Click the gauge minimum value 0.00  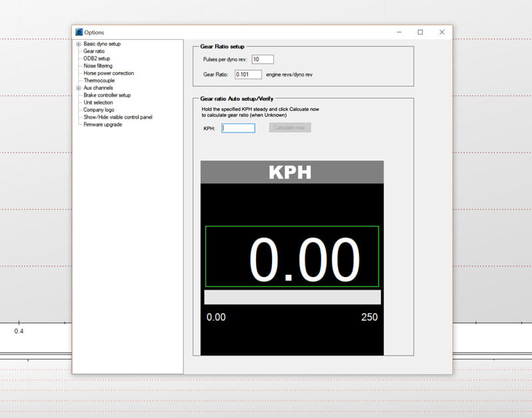click(x=215, y=317)
